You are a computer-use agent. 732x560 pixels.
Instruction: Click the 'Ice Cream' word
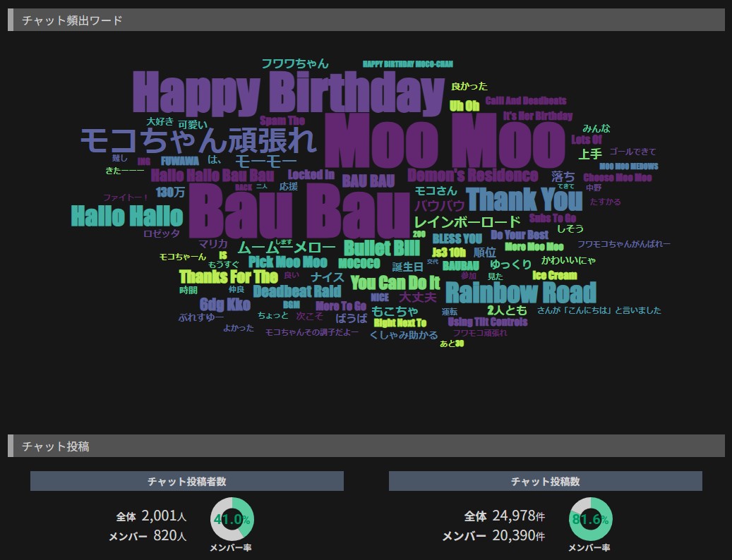click(x=555, y=275)
